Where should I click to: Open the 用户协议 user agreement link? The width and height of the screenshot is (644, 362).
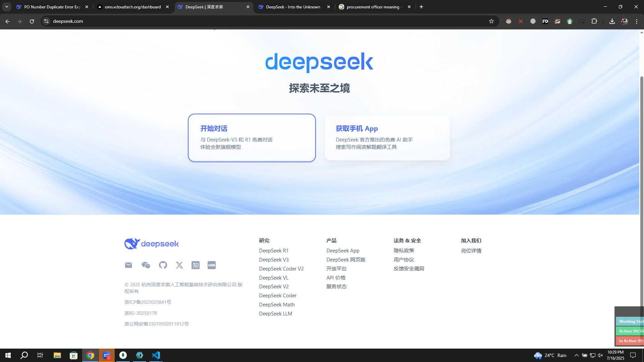click(404, 260)
